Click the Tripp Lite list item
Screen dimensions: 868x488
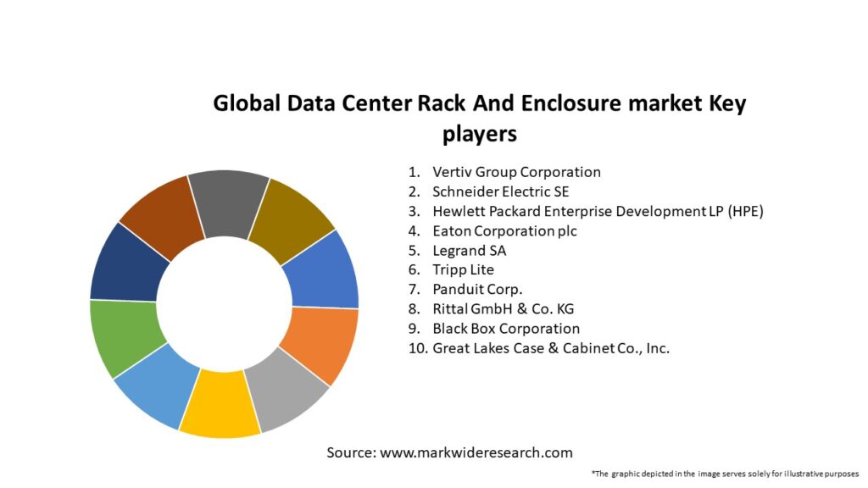[x=463, y=269]
